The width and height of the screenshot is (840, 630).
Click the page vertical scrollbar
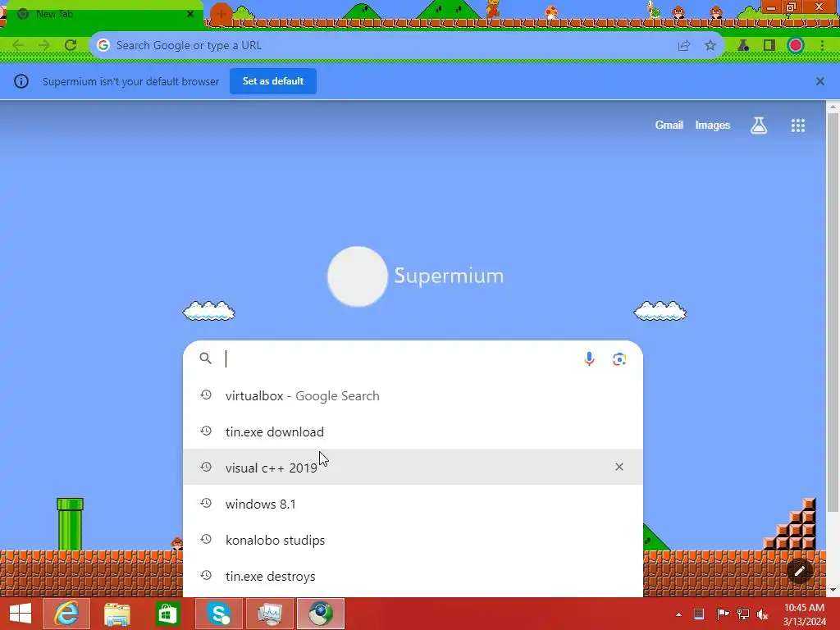pyautogui.click(x=833, y=311)
